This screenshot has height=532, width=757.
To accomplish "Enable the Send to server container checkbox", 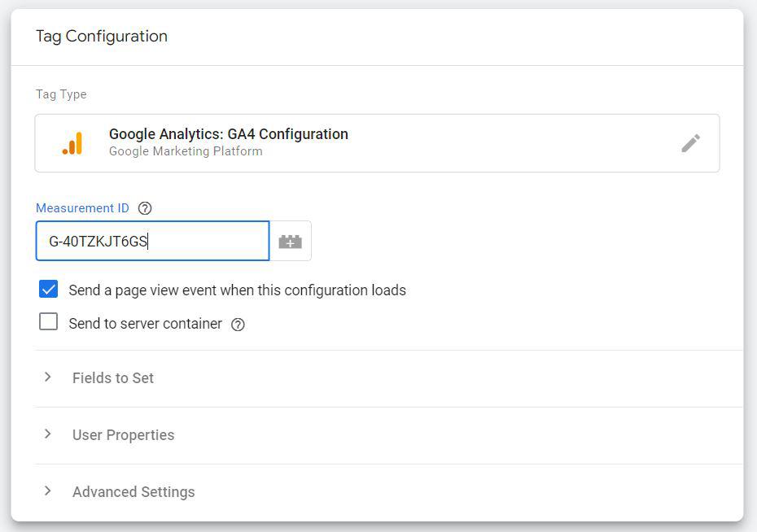I will (48, 323).
